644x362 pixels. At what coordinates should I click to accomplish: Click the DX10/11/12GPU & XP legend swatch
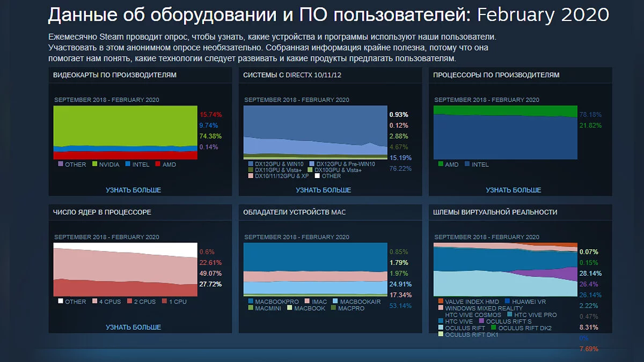pos(250,175)
